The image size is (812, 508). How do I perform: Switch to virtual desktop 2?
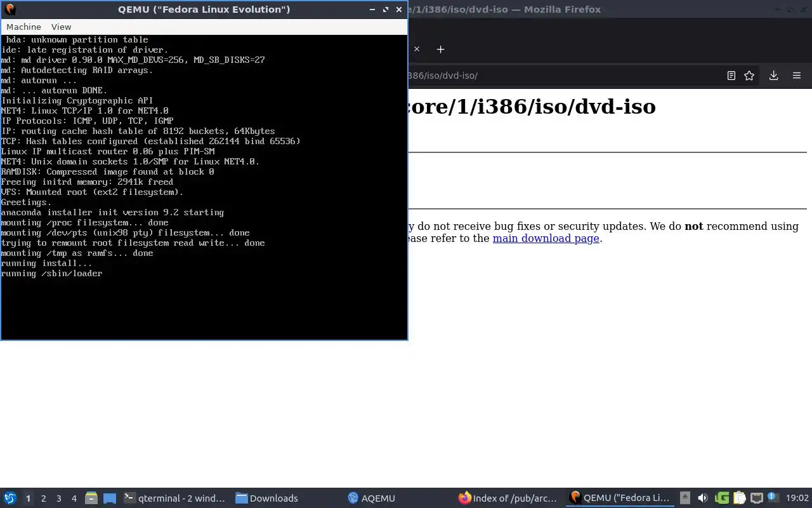(43, 498)
